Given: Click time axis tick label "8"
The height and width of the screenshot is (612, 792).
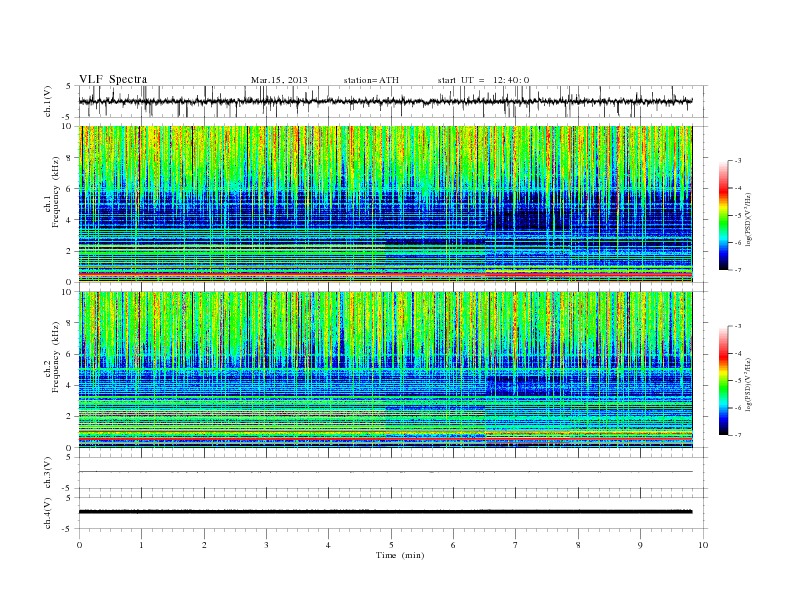Looking at the screenshot, I should point(578,545).
